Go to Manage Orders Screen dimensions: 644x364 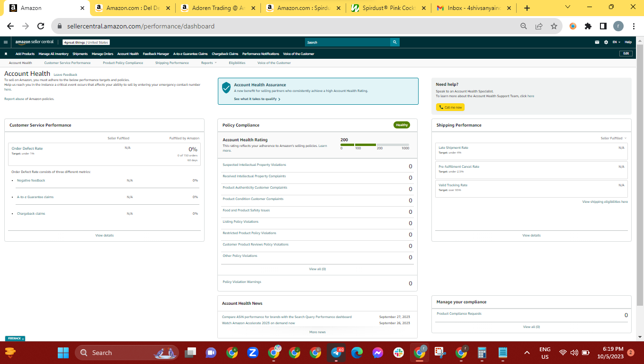click(102, 54)
